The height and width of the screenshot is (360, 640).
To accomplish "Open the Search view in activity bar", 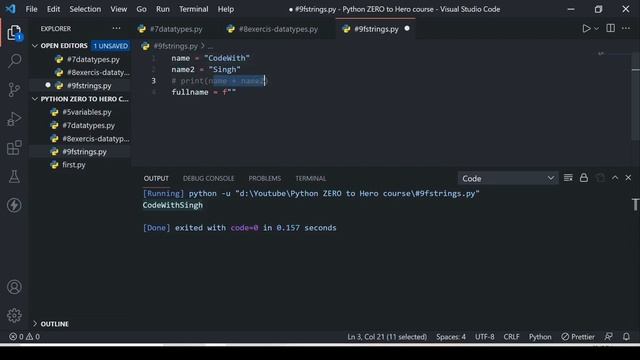I will click(x=14, y=61).
